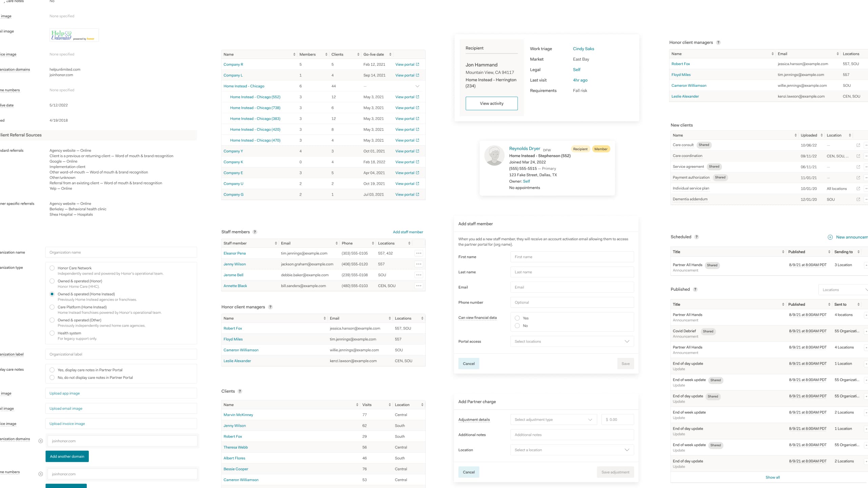Select Yes for Can view financial data
This screenshot has width=868, height=488.
517,318
